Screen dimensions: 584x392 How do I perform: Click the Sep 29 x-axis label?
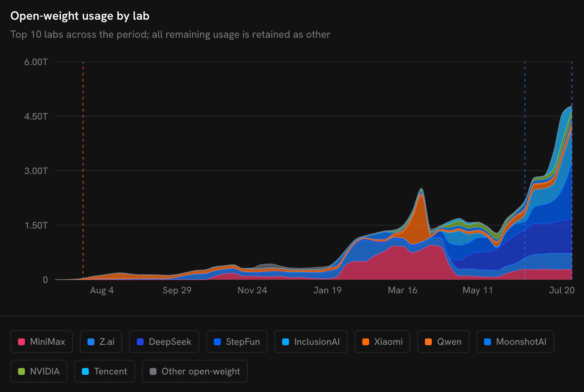pyautogui.click(x=177, y=290)
